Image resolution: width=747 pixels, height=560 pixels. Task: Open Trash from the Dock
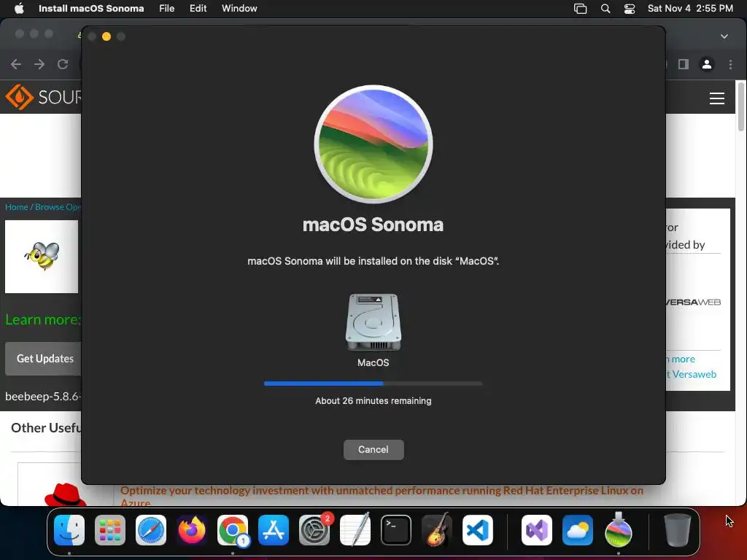point(677,530)
